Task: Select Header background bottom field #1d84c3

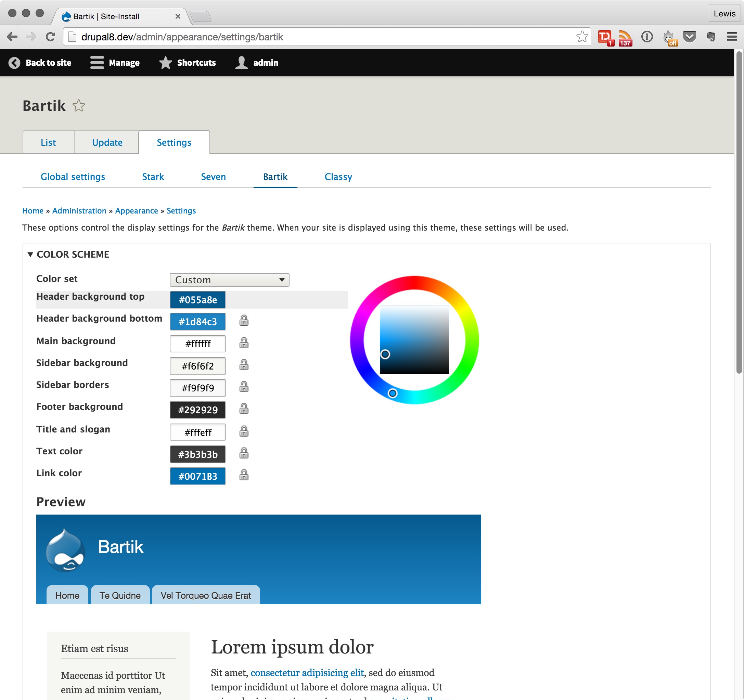Action: click(x=197, y=322)
